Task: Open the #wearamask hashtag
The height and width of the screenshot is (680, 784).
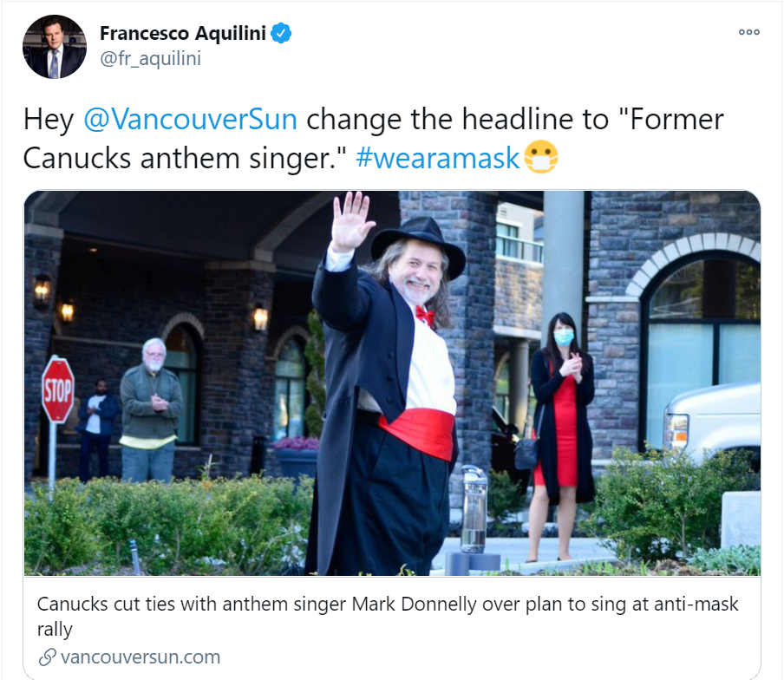Action: pos(437,159)
